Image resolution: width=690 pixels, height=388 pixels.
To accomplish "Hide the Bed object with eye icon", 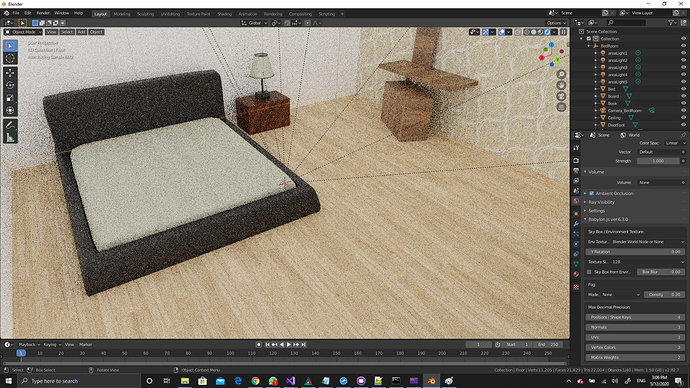I will 683,89.
